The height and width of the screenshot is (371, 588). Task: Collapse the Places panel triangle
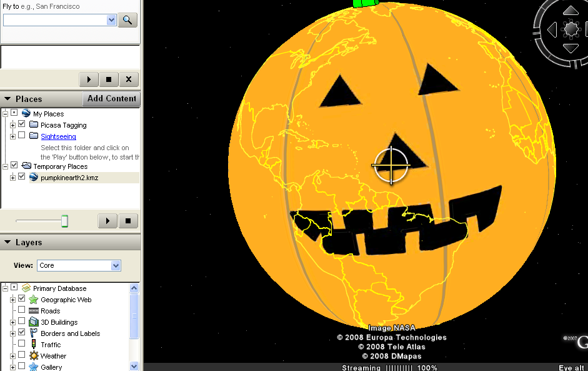[x=7, y=99]
